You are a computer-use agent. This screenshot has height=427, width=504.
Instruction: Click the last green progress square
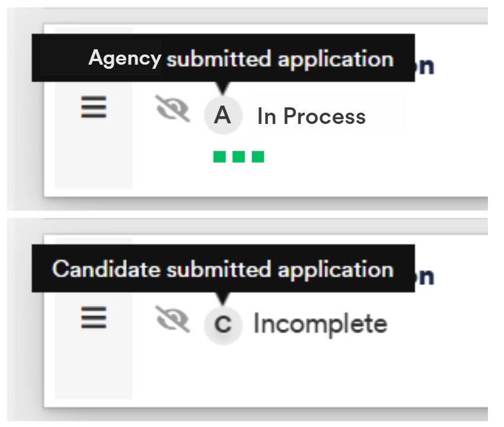point(258,157)
